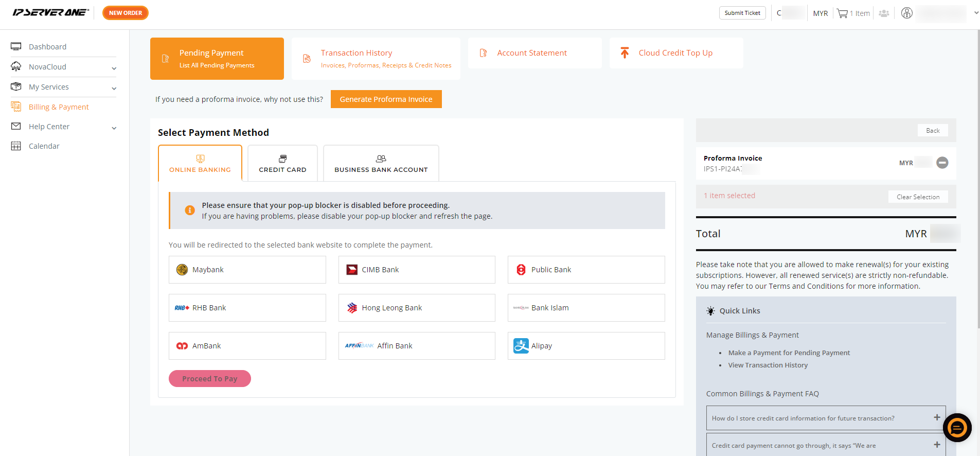The height and width of the screenshot is (456, 980).
Task: Remove the Proforma Invoice with minus icon
Action: 942,163
